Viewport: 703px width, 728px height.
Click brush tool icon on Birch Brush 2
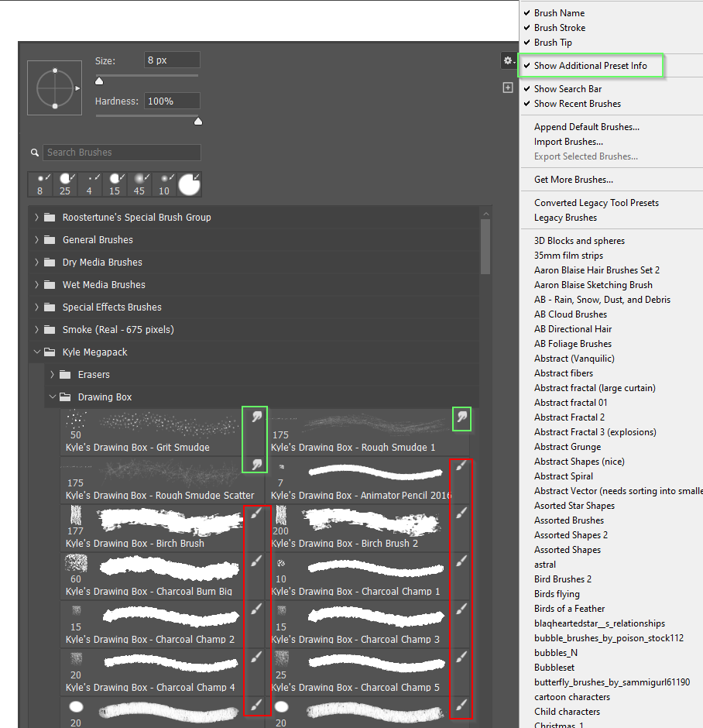pos(461,513)
